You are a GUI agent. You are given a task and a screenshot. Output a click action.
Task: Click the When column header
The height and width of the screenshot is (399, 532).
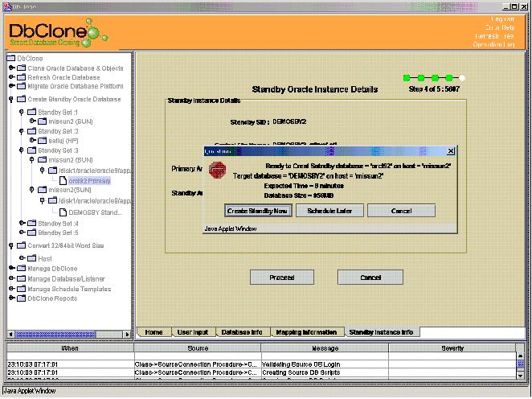click(x=70, y=348)
